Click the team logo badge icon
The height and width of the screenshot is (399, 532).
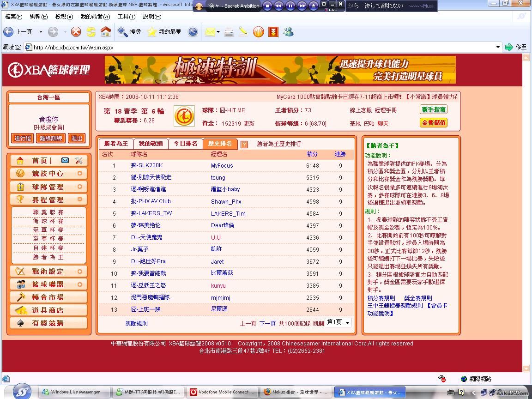(184, 116)
